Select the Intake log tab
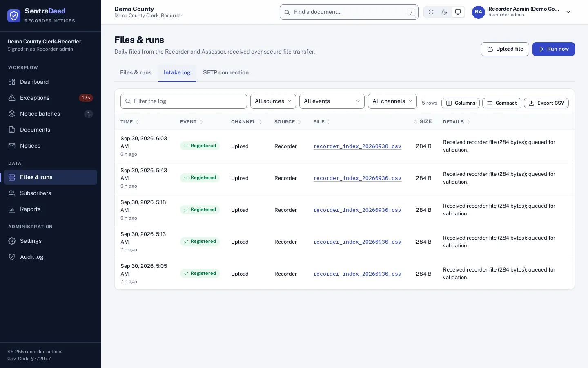Screen dimensions: 588x368 [177, 73]
